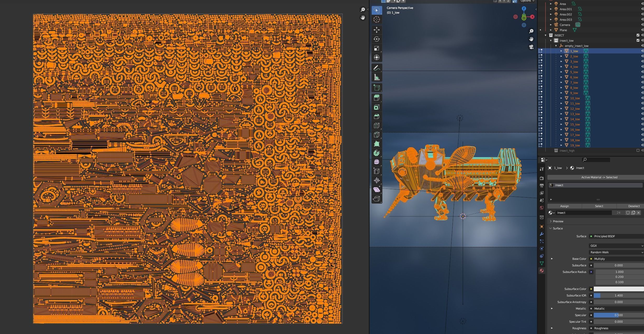Select the Move tool in viewport toolbar

377,30
